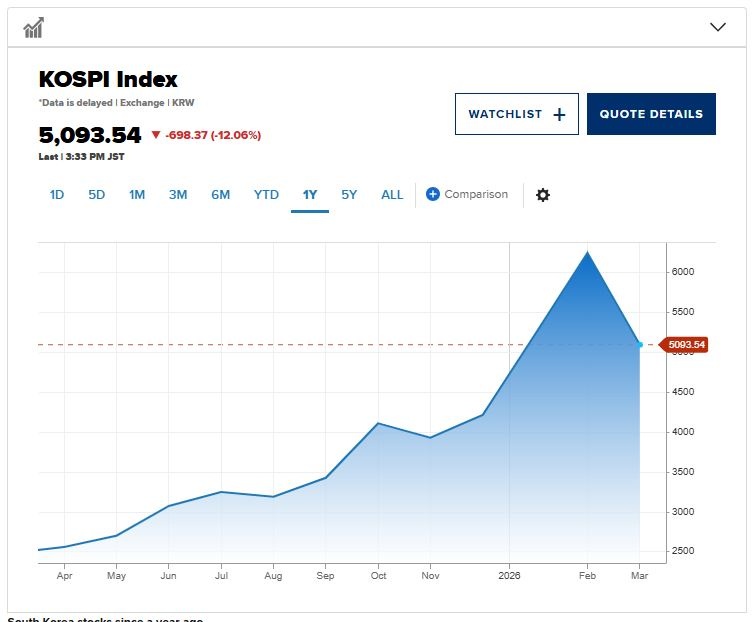Viewport: 756px width, 622px height.
Task: Click the light blue last-price dot
Action: (640, 344)
